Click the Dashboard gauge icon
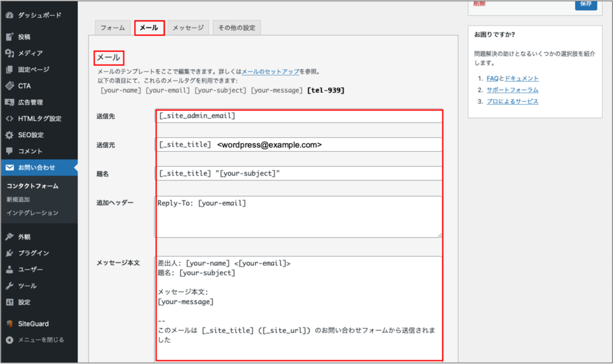 [10, 15]
